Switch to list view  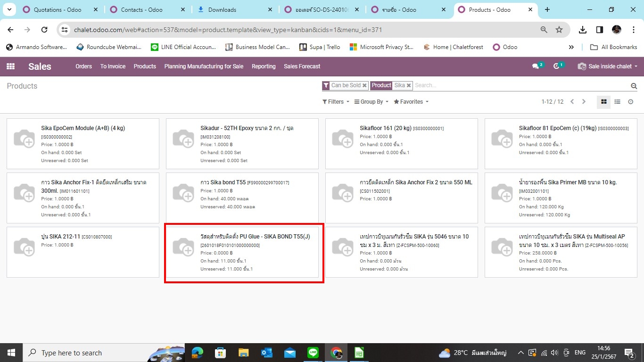pyautogui.click(x=617, y=102)
